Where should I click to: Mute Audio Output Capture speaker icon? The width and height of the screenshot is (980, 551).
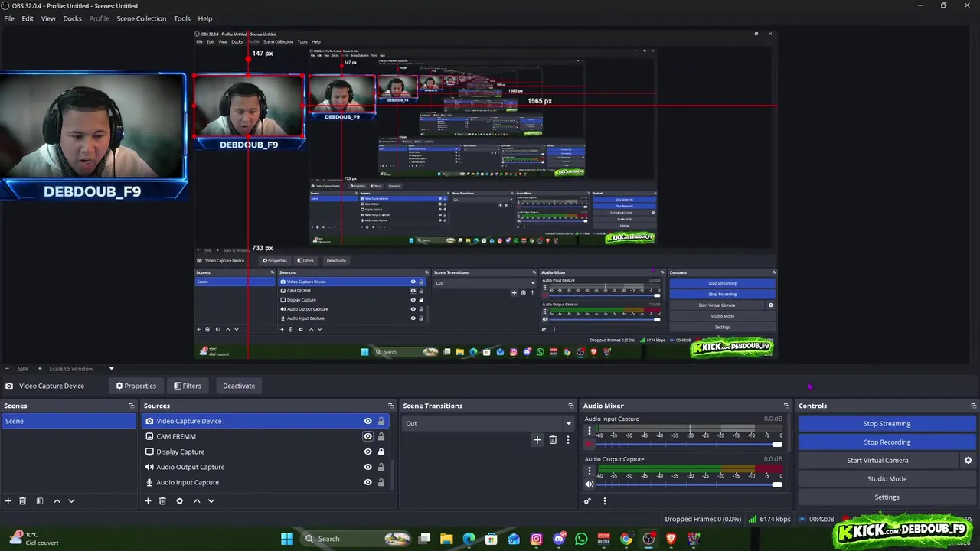point(590,484)
